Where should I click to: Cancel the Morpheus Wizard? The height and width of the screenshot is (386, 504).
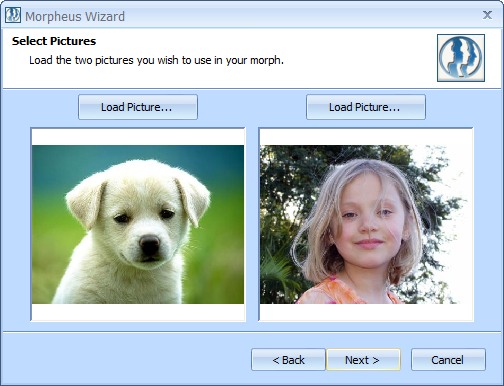[448, 360]
